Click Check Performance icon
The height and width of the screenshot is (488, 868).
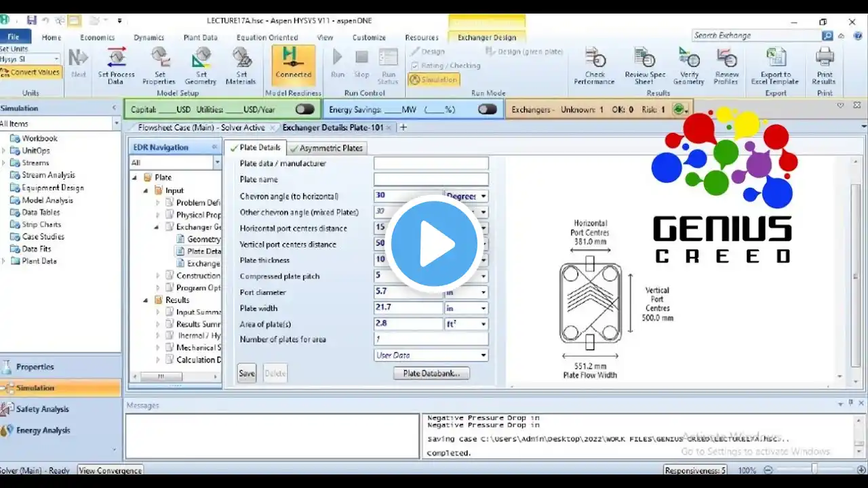coord(594,66)
